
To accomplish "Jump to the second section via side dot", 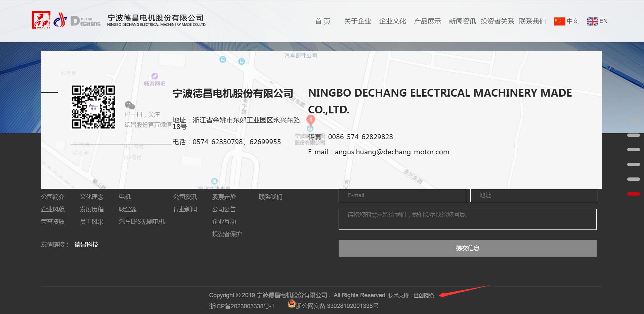I will tap(633, 135).
